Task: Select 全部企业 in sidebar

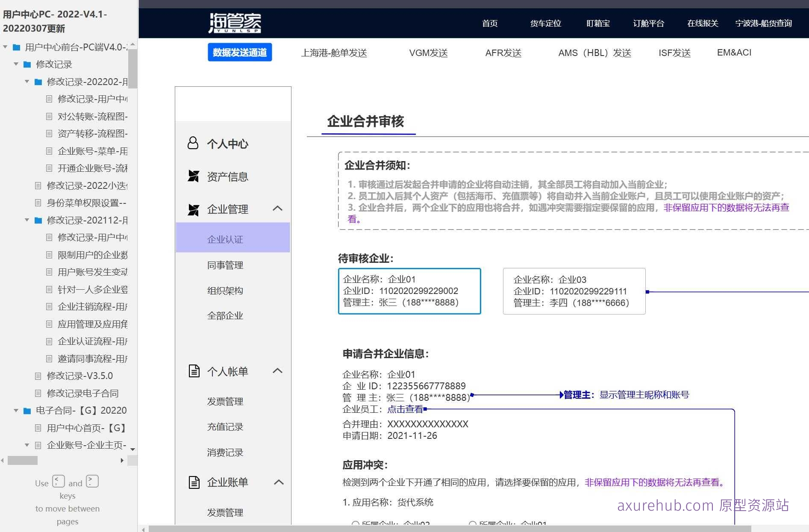Action: [x=225, y=316]
